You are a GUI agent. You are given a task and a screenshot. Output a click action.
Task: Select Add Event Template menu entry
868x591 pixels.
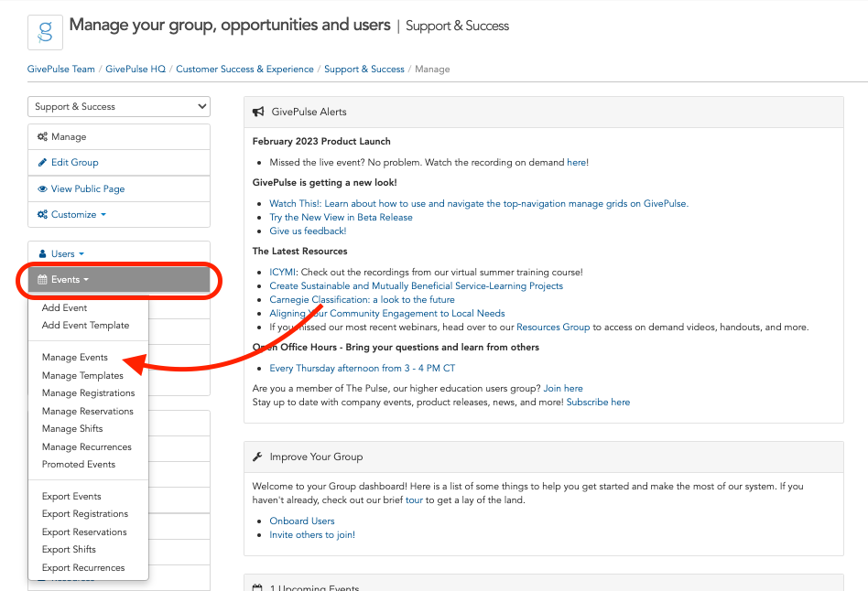(85, 326)
